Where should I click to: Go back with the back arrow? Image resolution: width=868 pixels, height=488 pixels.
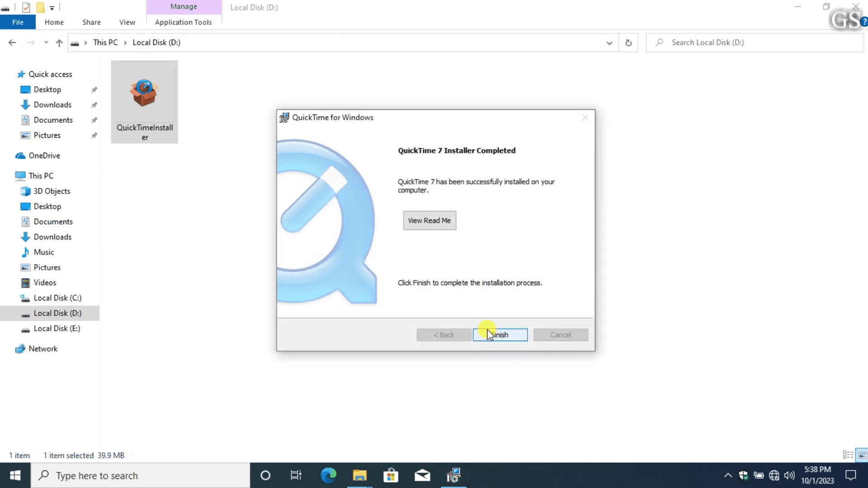pyautogui.click(x=12, y=42)
